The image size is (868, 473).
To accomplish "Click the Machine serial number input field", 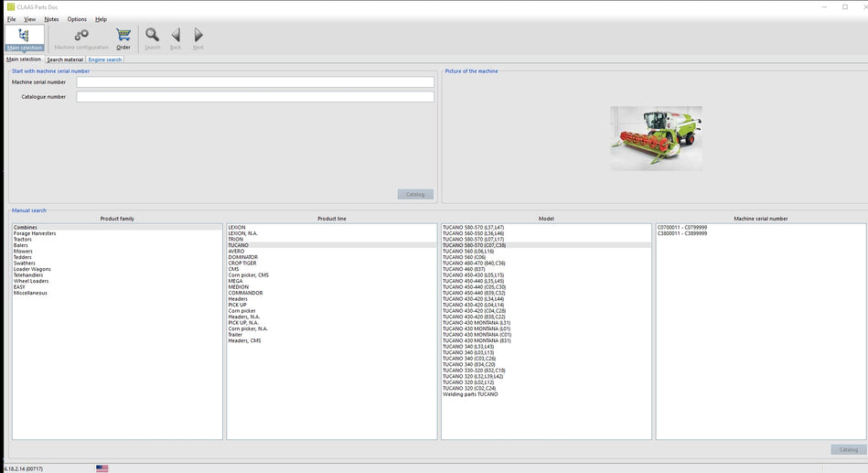I will (255, 82).
